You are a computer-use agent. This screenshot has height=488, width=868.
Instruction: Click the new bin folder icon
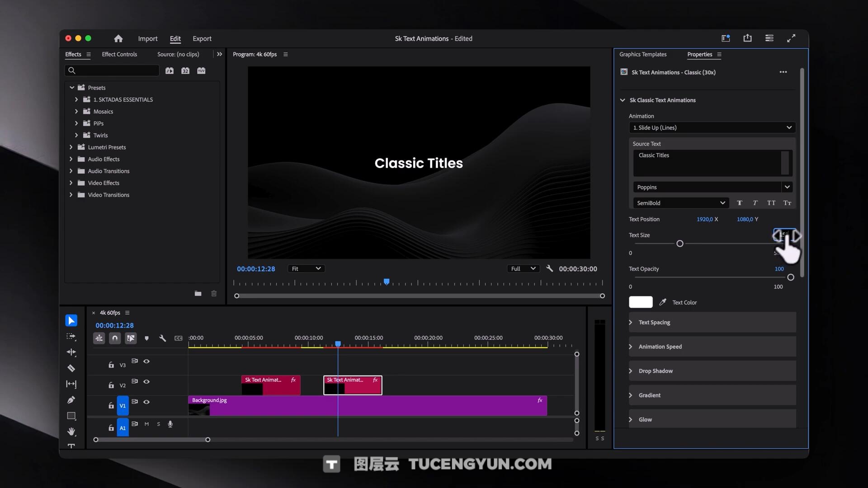(198, 294)
